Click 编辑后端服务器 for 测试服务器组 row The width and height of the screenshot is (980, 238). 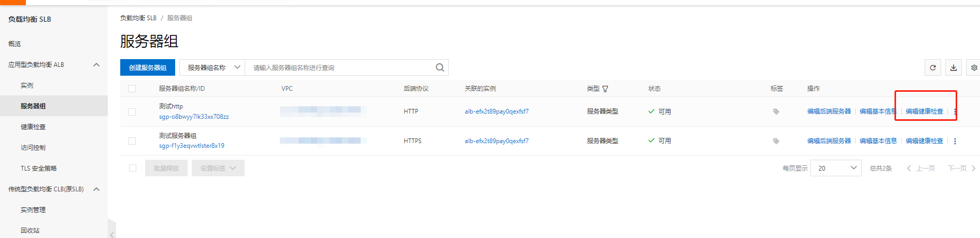click(829, 141)
